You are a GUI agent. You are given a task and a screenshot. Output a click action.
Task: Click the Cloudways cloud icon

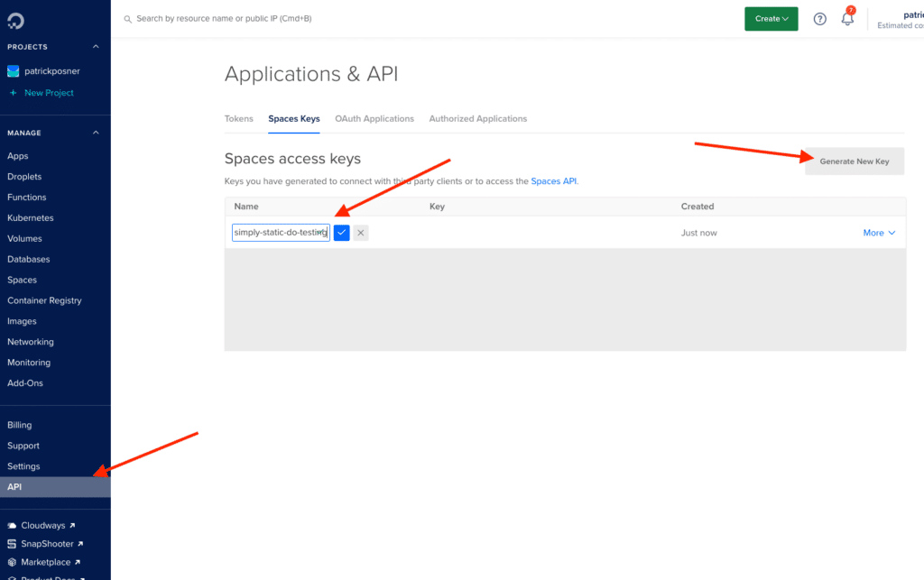coord(12,525)
